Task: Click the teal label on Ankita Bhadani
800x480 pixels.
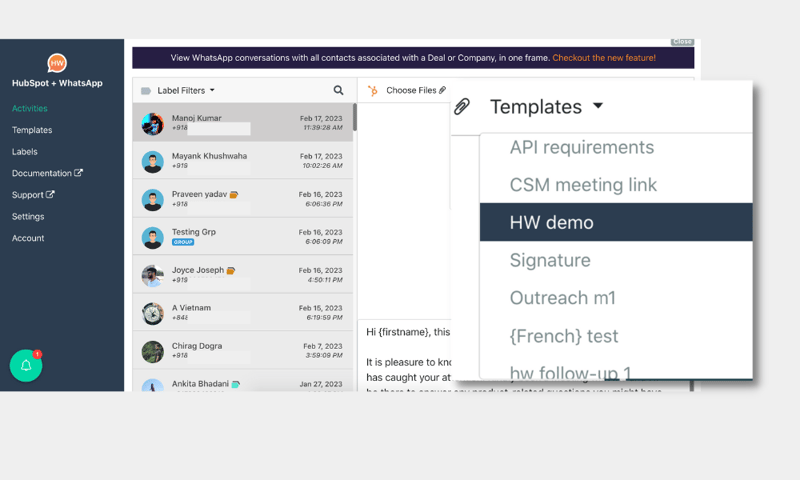Action: pos(236,384)
